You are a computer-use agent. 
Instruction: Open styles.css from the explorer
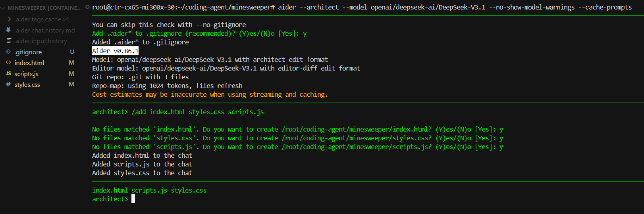coord(27,85)
